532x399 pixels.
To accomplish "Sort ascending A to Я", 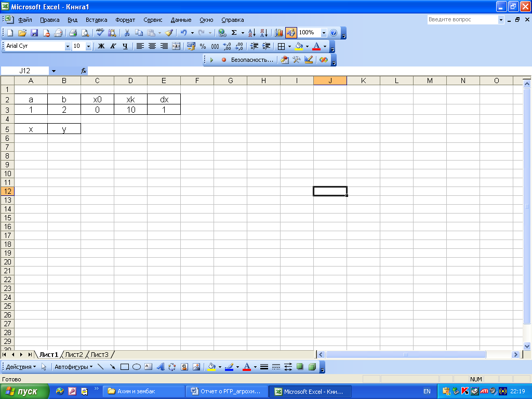I will click(252, 33).
